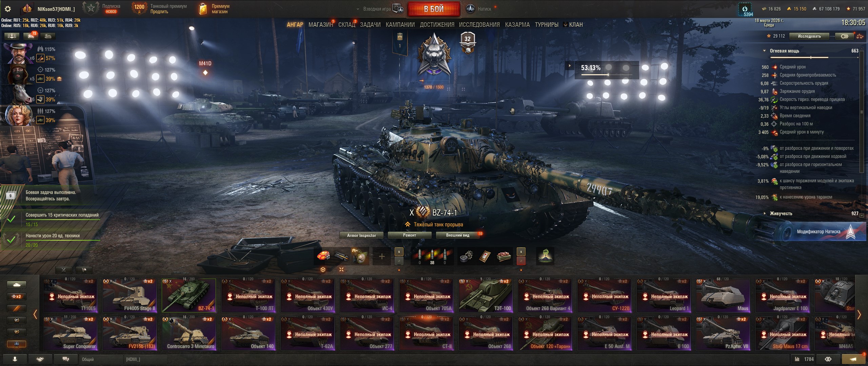Click the В БОЙ button
This screenshot has height=366, width=868.
click(434, 9)
